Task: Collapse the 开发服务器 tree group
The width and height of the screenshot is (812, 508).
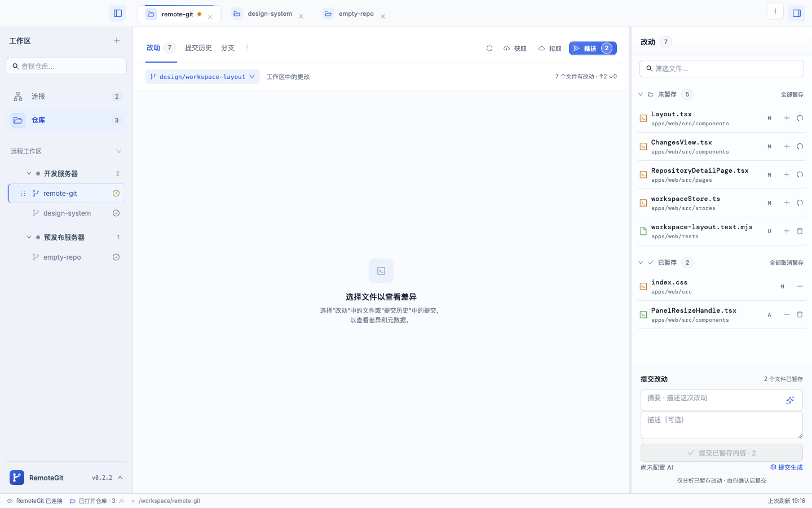Action: (29, 173)
